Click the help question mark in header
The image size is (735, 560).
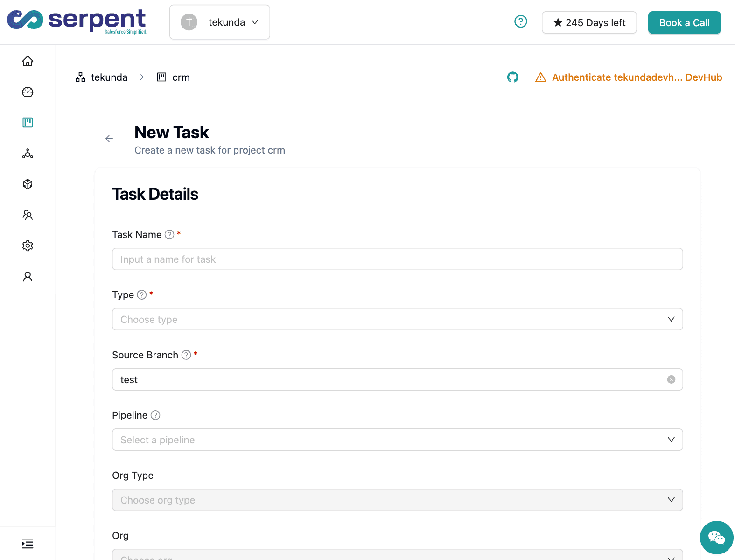tap(520, 22)
